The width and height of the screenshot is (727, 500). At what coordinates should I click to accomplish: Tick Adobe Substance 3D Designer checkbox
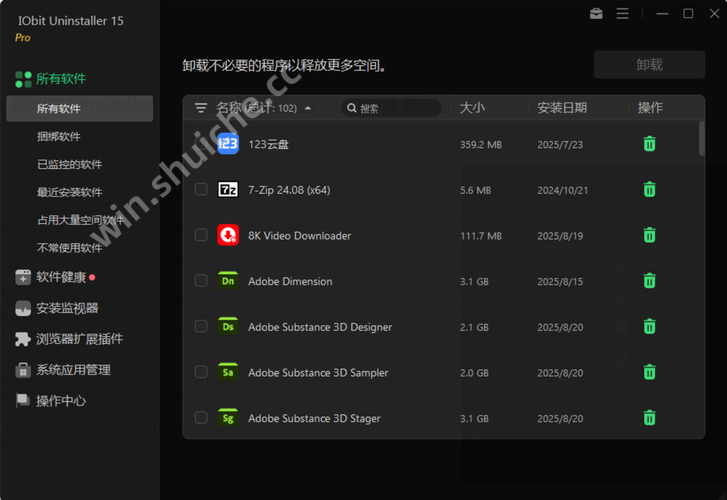point(201,327)
